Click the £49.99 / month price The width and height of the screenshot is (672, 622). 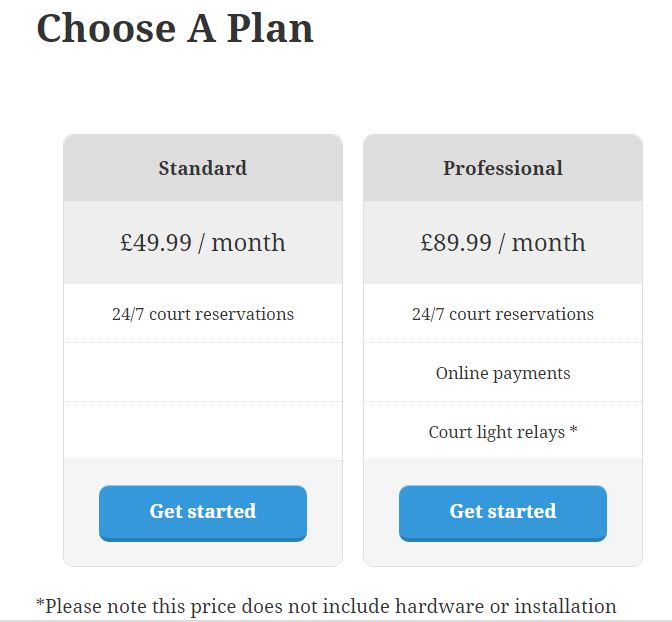pos(203,243)
